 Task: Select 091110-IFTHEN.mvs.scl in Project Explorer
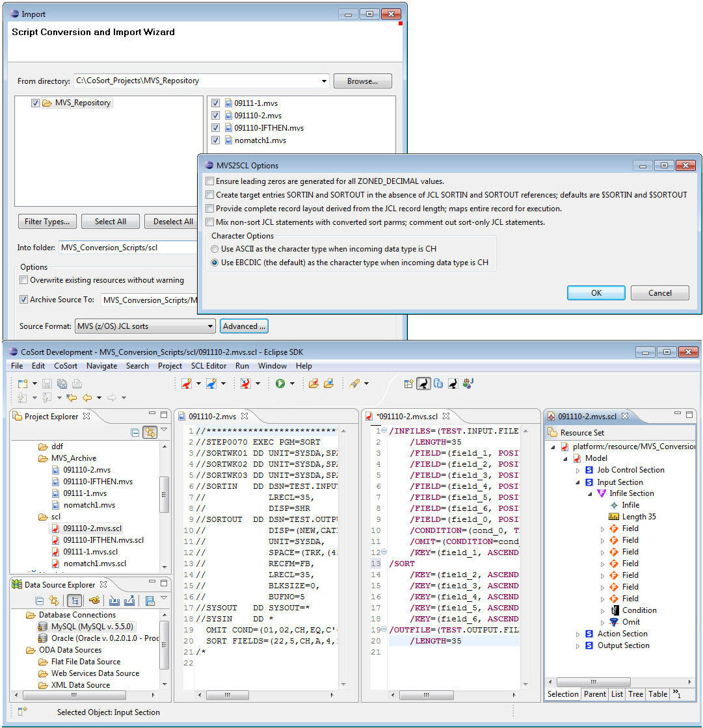coord(103,540)
